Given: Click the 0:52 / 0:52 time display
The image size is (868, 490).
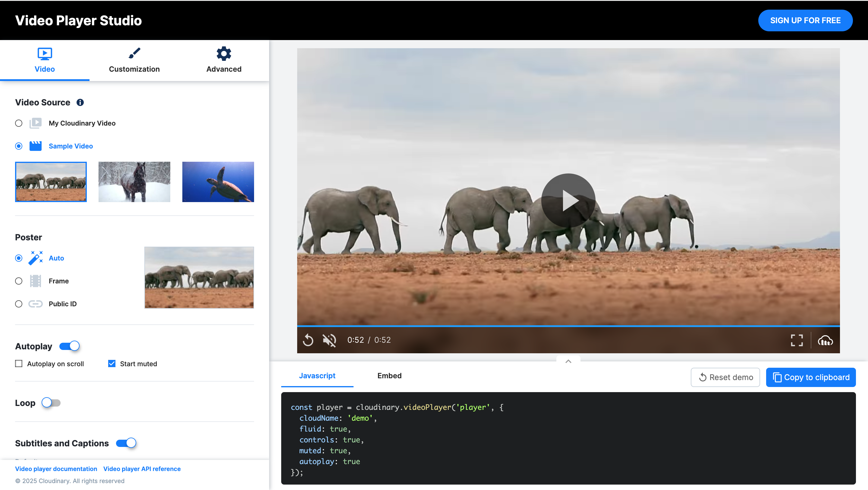Looking at the screenshot, I should pos(369,340).
